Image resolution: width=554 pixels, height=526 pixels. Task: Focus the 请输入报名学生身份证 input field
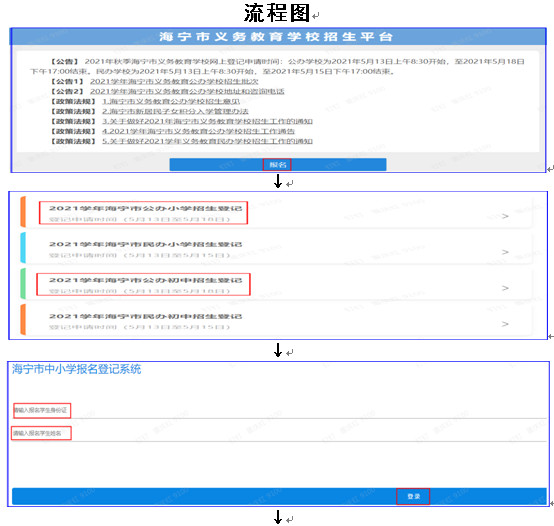pyautogui.click(x=279, y=410)
